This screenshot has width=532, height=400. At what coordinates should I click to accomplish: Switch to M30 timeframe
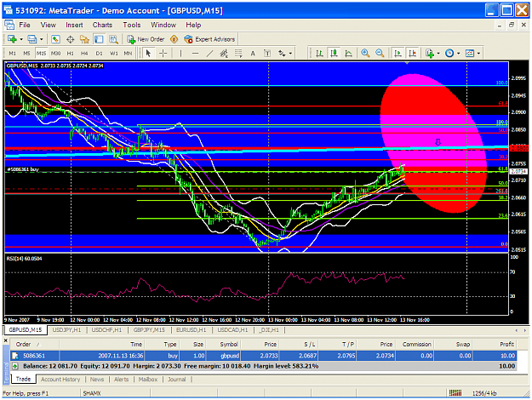click(x=55, y=54)
